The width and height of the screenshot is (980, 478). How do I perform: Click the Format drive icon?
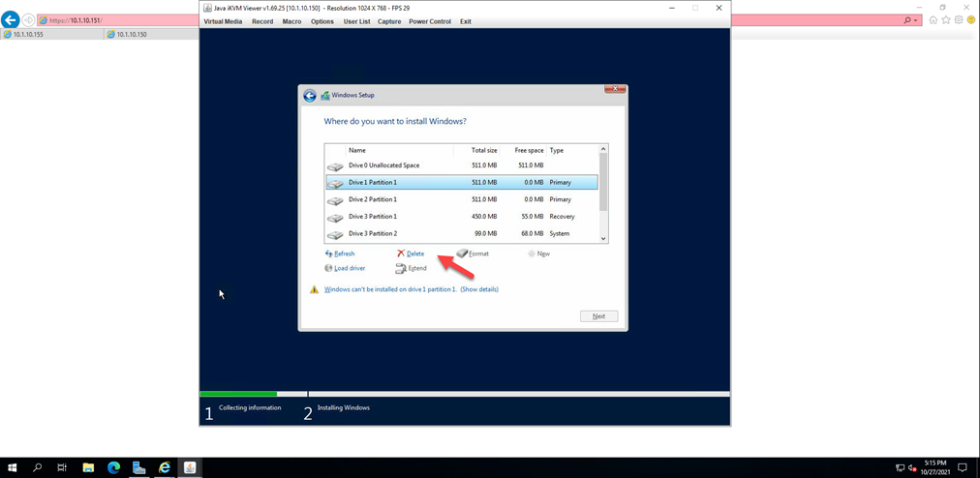click(462, 254)
